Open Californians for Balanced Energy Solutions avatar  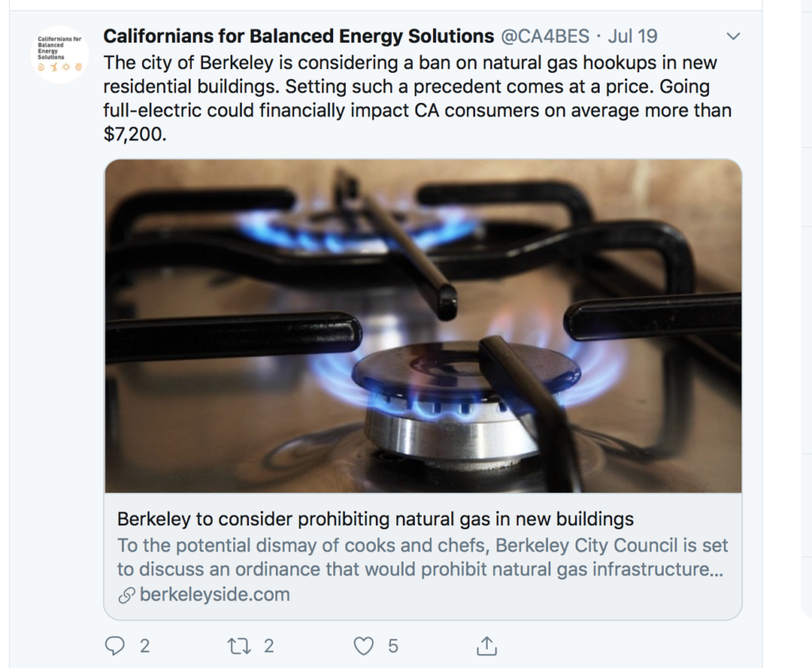[x=59, y=55]
